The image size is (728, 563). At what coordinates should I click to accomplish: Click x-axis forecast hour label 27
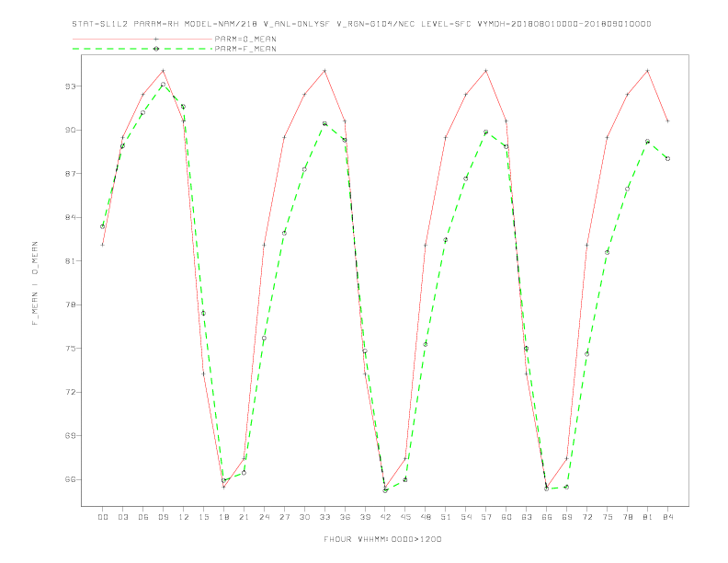(x=284, y=517)
